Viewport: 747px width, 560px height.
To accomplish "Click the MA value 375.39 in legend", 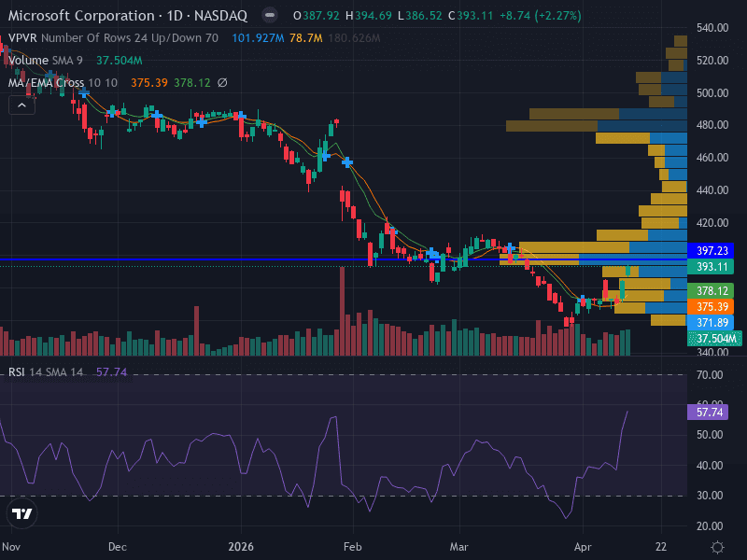I will pos(149,83).
